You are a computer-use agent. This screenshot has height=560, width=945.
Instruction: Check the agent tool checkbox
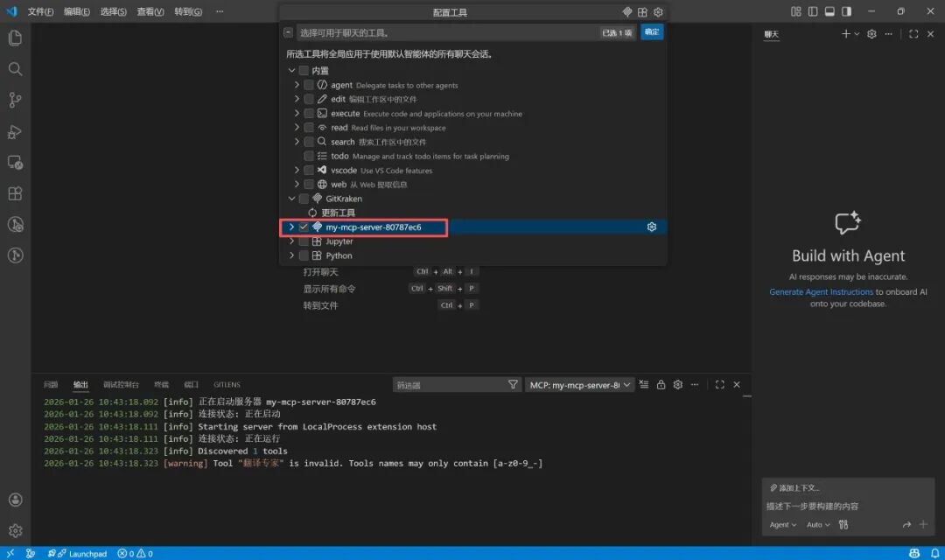click(x=309, y=85)
